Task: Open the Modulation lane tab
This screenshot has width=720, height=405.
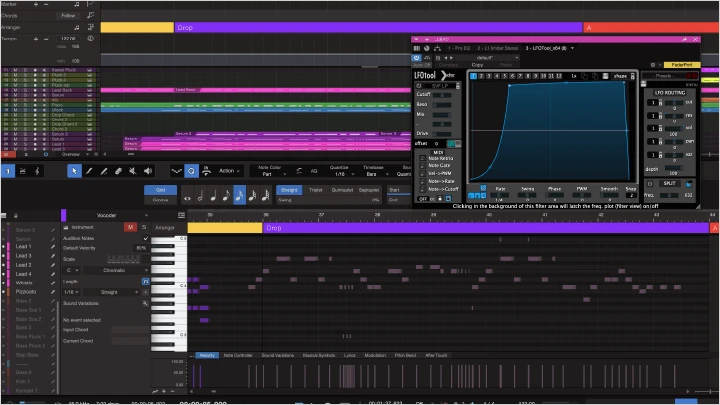Action: [x=375, y=355]
